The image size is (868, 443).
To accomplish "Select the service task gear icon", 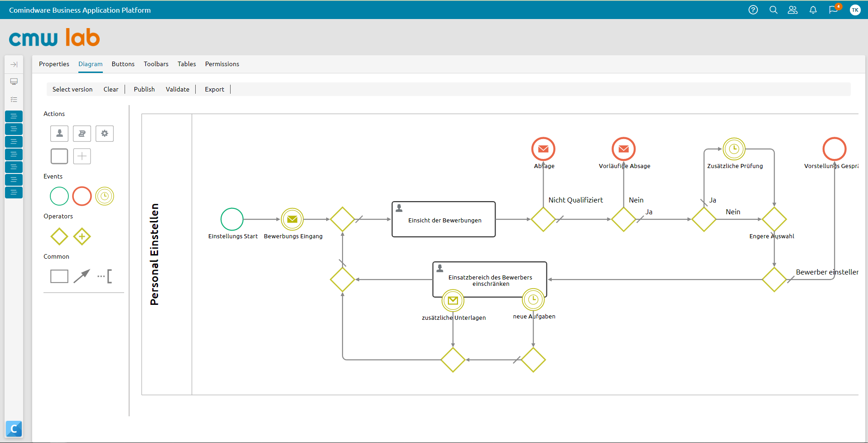I will coord(105,134).
